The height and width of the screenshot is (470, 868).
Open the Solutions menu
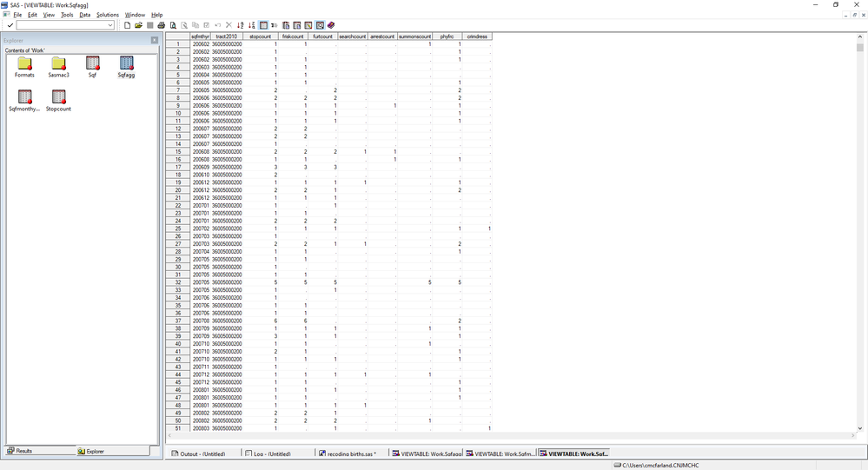click(108, 15)
